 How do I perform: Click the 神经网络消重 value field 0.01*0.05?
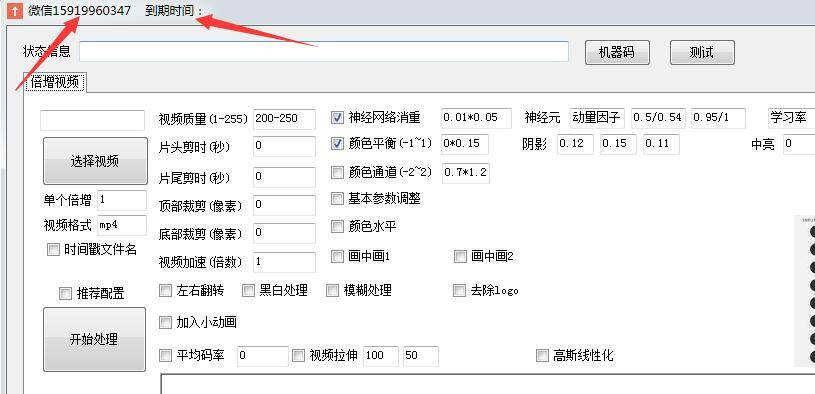coord(477,118)
